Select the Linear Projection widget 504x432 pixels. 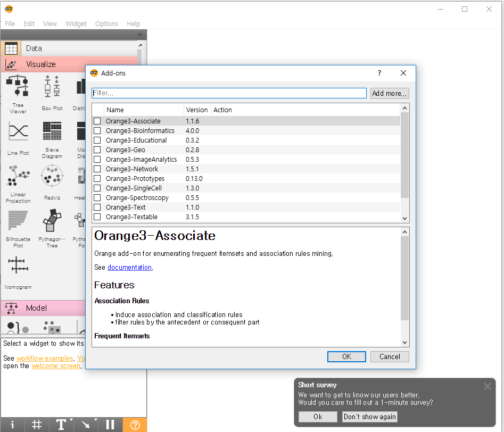[x=18, y=184]
